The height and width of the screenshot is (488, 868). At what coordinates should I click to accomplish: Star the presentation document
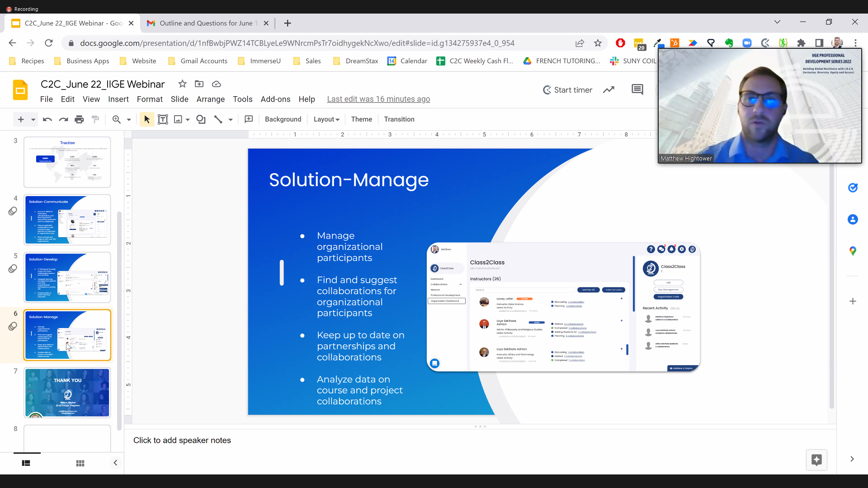183,84
